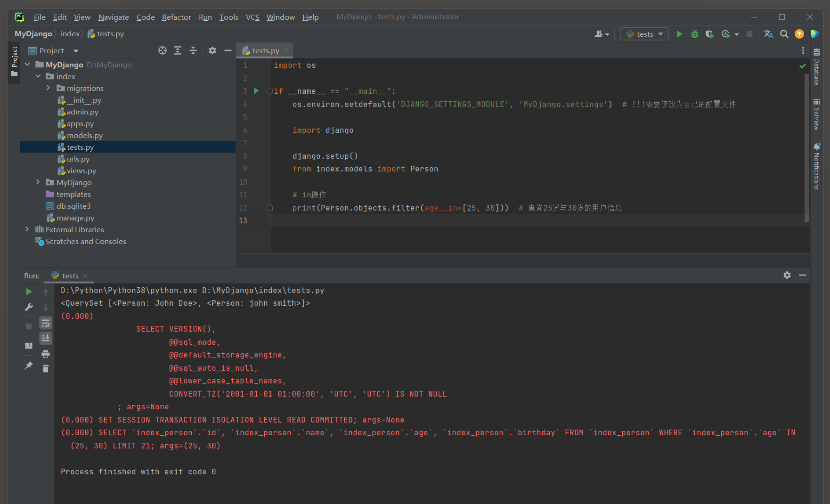Open the VCS menu

(x=252, y=17)
